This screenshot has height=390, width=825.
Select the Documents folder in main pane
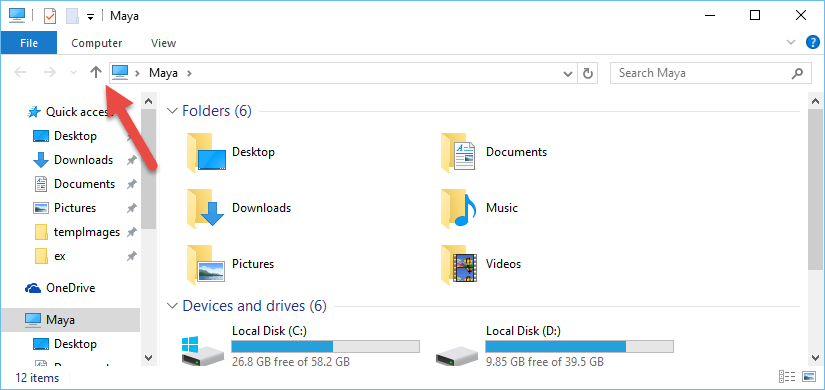pyautogui.click(x=494, y=152)
